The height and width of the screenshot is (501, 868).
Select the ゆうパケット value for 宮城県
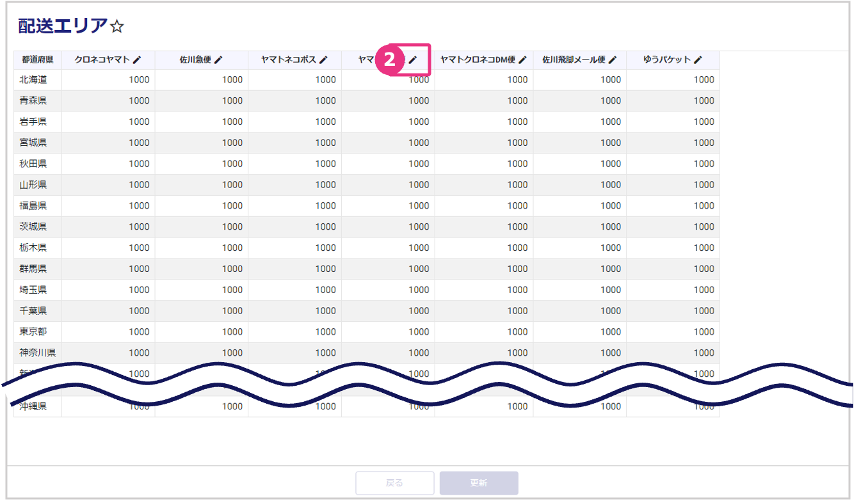[x=703, y=143]
